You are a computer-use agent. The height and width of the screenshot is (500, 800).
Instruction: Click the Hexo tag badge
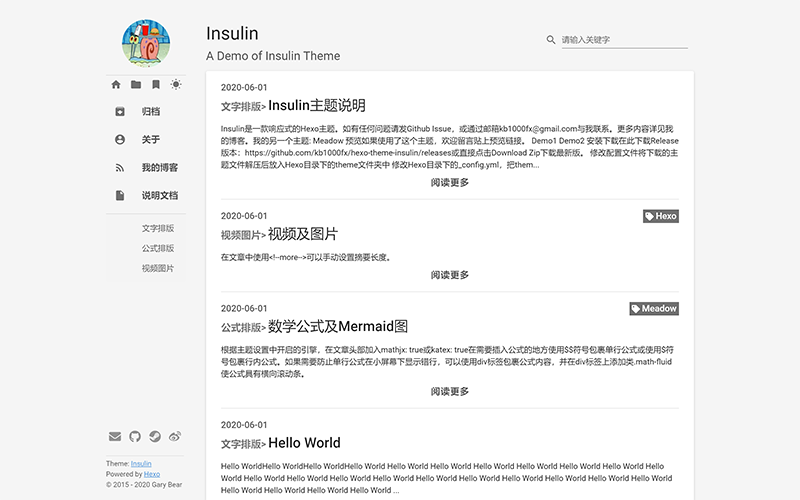[x=661, y=216]
